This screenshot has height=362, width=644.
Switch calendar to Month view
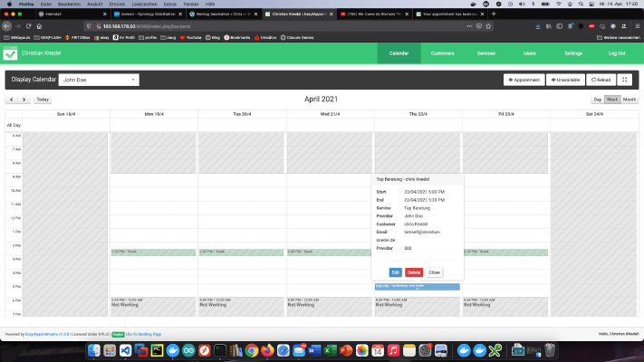click(x=630, y=100)
